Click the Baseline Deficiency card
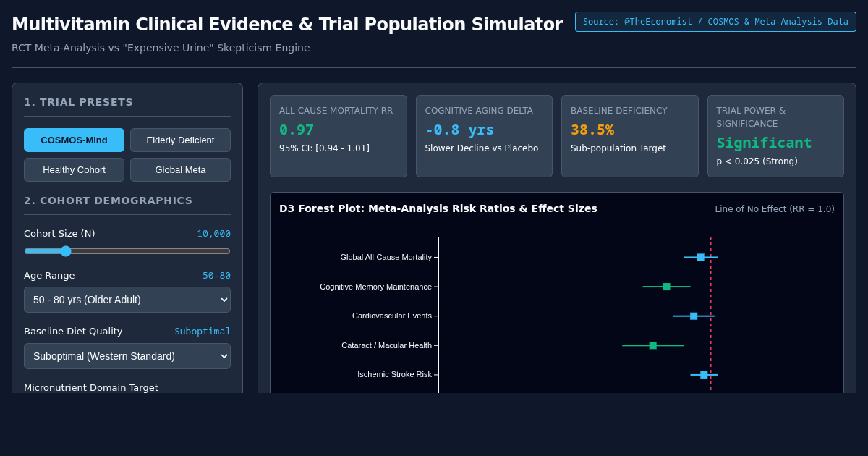The width and height of the screenshot is (868, 456). click(630, 136)
